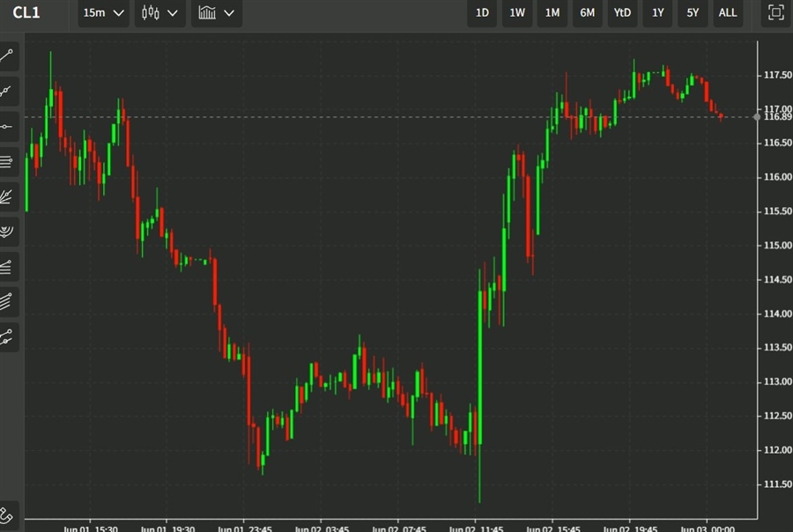Select the ray line tool
Screen dimensions: 793x532
(8, 91)
